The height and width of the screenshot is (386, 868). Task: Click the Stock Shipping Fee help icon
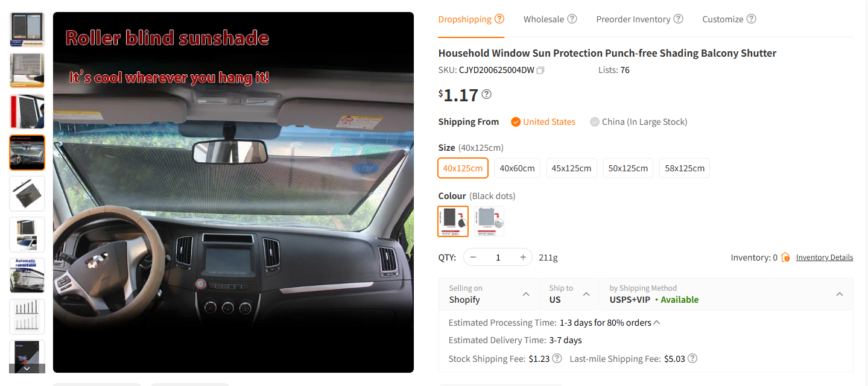[557, 358]
